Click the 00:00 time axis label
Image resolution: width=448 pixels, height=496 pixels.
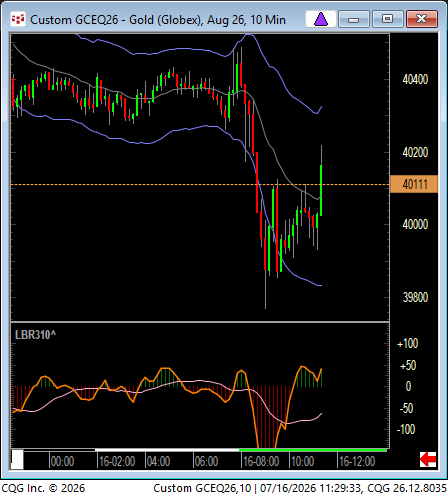coord(62,462)
